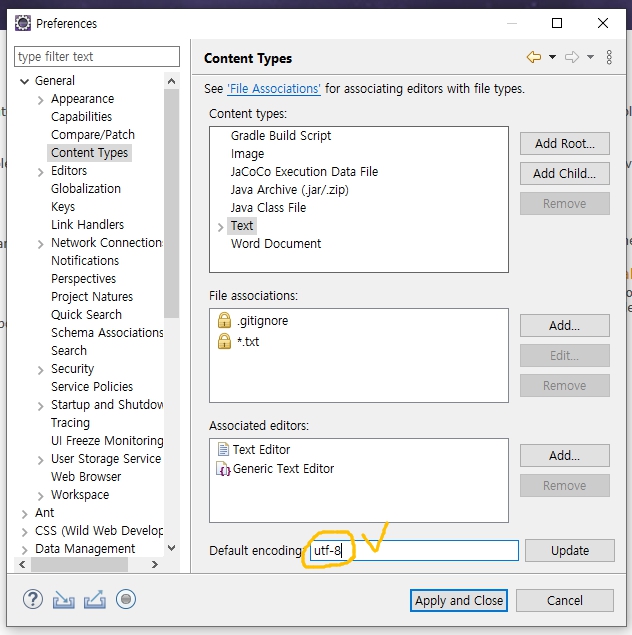Image resolution: width=632 pixels, height=635 pixels.
Task: Click the Help question mark icon
Action: pos(33,599)
